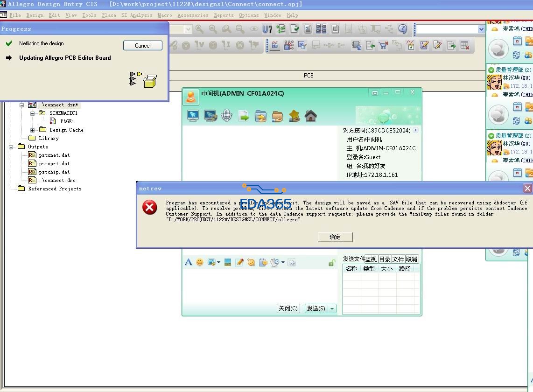Click the 文件 button in file panel
Screen dimensions: 533x392
398,259
